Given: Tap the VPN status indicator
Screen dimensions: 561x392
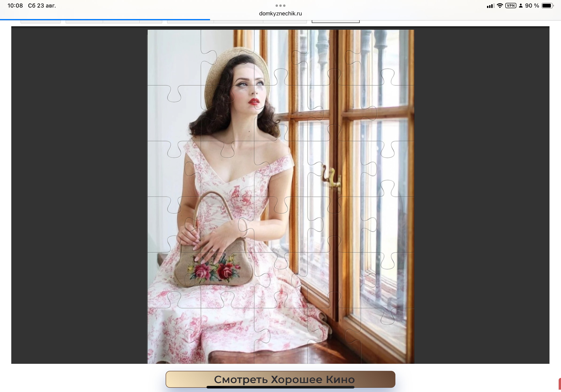Looking at the screenshot, I should point(511,6).
